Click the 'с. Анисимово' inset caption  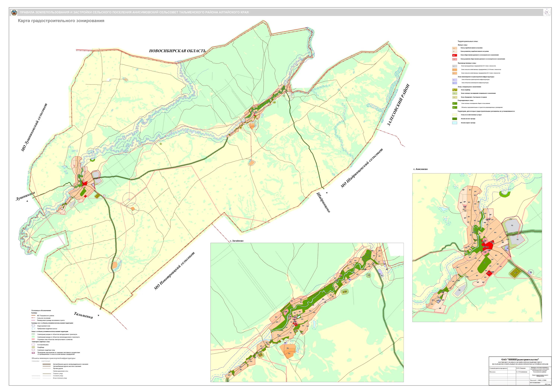click(421, 169)
